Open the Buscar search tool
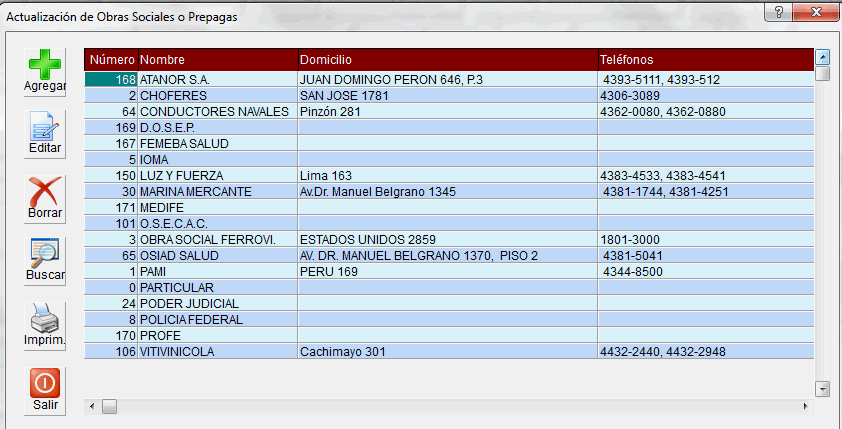Screen dimensions: 842x429 tap(45, 261)
